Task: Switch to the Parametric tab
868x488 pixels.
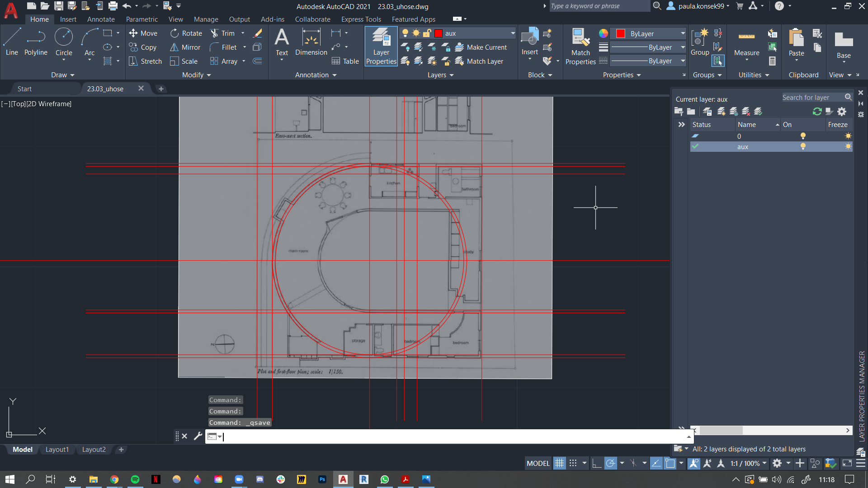Action: tap(142, 19)
